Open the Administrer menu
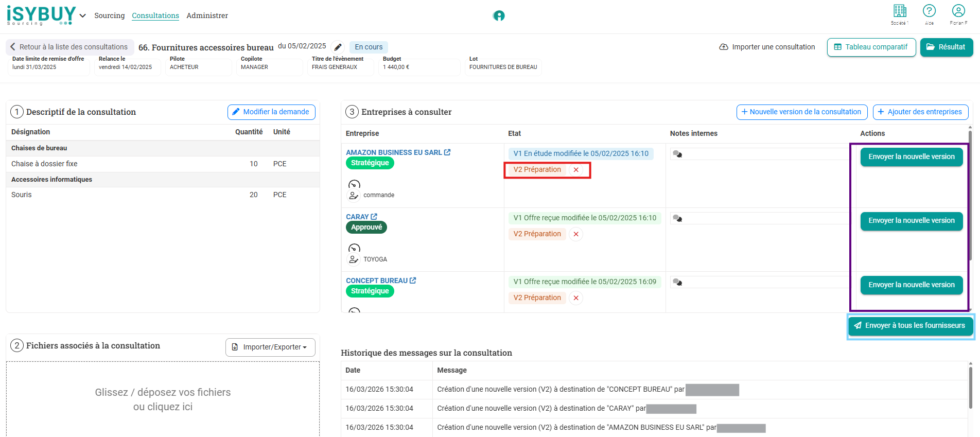 207,15
